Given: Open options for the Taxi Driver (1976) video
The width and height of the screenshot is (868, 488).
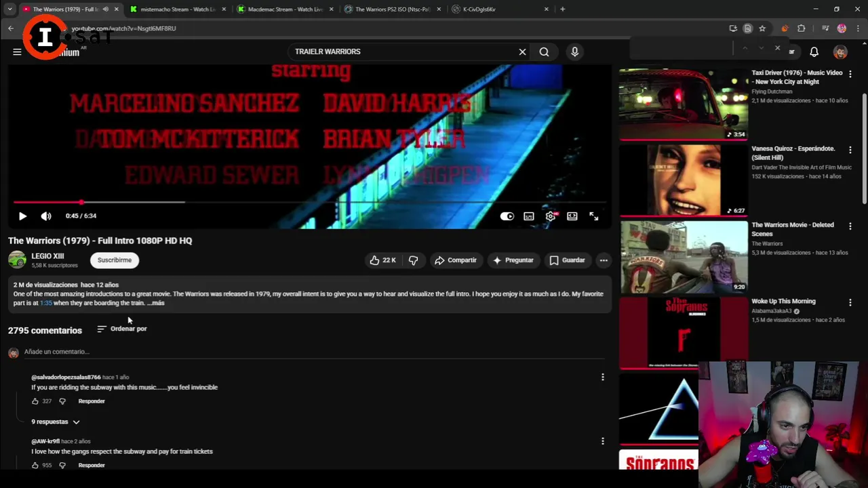Looking at the screenshot, I should coord(850,73).
